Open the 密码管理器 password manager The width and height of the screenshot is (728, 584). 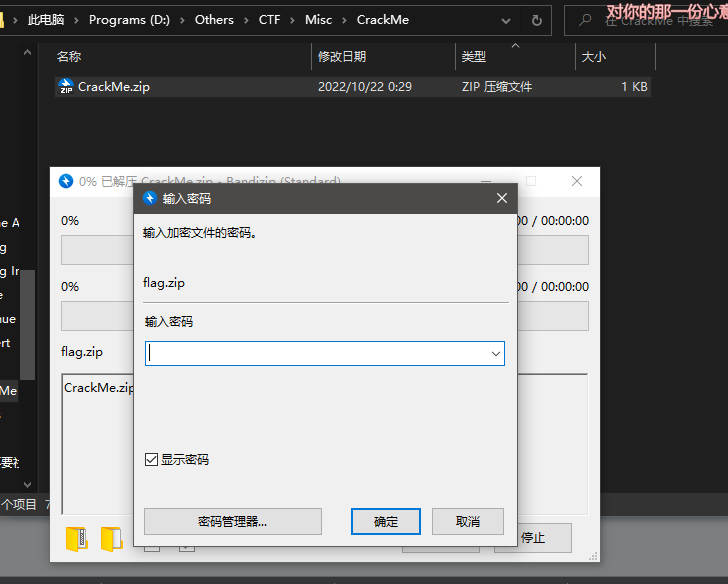(232, 521)
